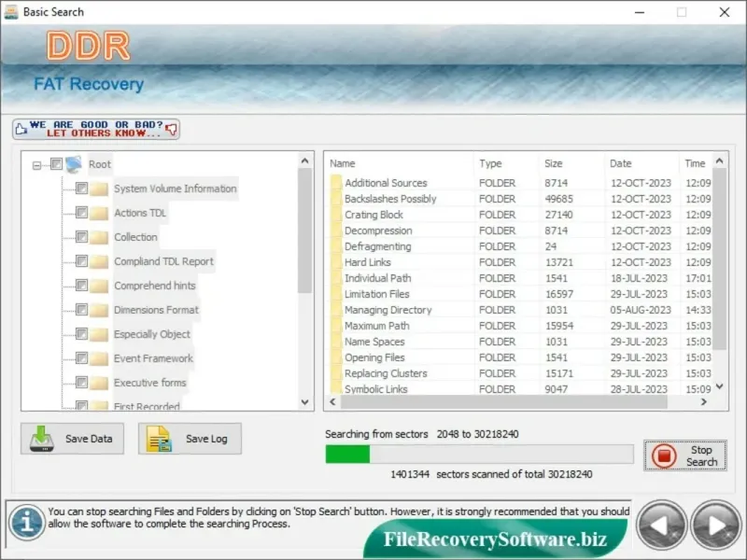
Task: Click the folder icon beside Actions TDL
Action: coord(99,213)
